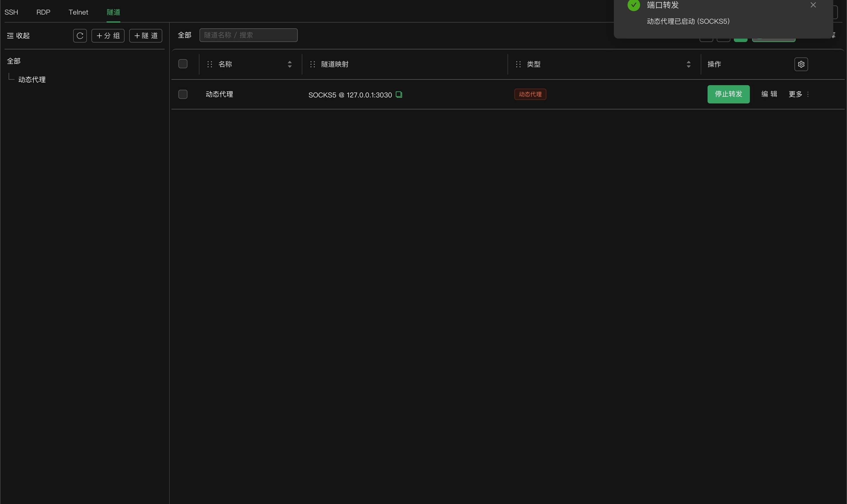Focus the 隧道名称 / 搜索 search field
847x504 pixels.
[x=249, y=35]
